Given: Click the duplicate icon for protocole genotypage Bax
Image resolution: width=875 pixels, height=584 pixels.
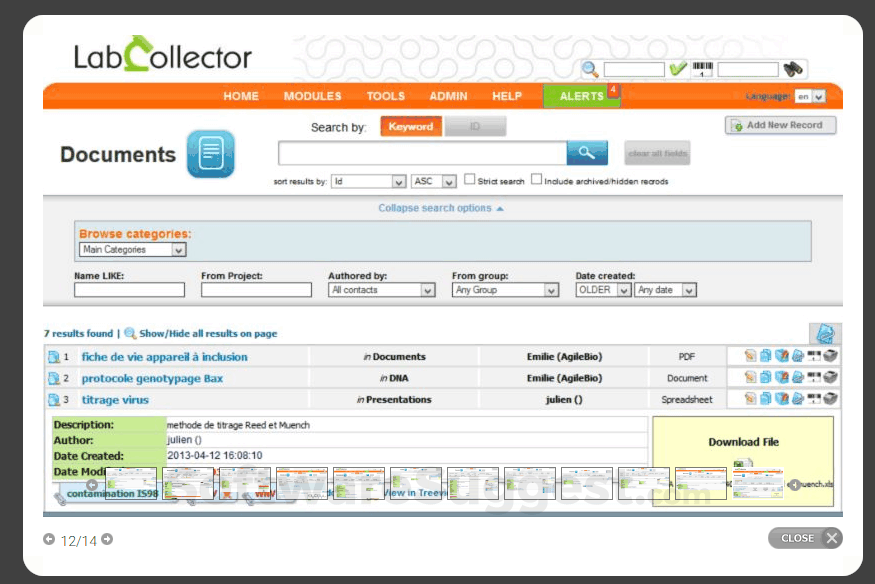Looking at the screenshot, I should [x=765, y=377].
